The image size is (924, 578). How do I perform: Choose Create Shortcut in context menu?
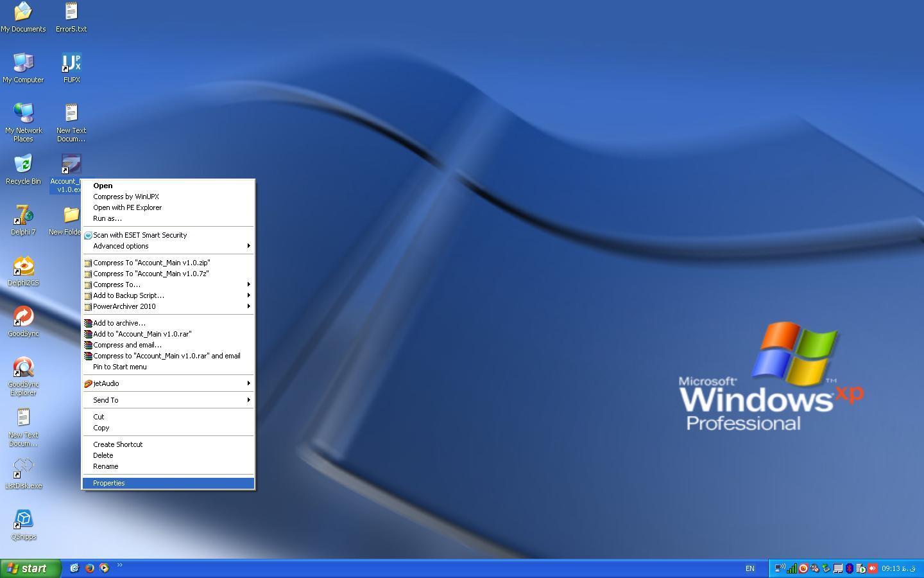[117, 444]
